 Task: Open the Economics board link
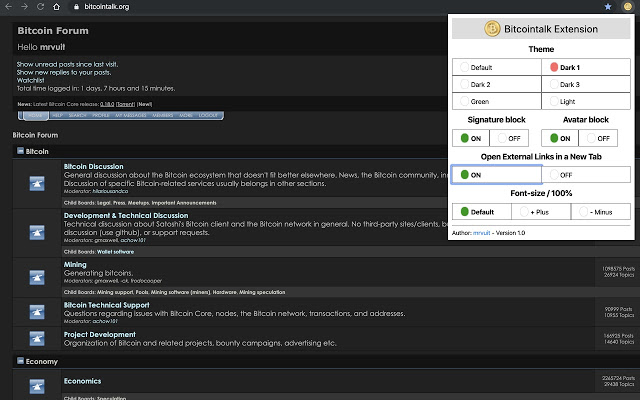(x=82, y=381)
